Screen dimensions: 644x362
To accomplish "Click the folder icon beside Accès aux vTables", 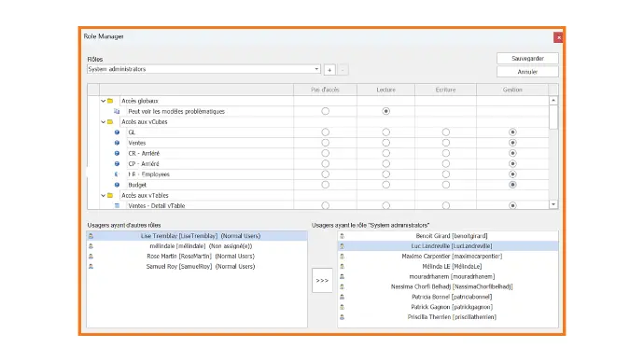I will point(110,195).
